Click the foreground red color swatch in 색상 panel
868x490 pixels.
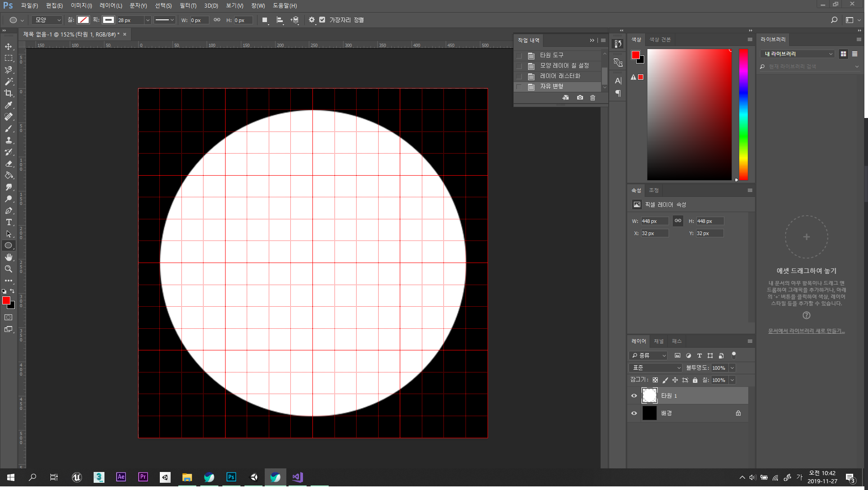point(635,55)
